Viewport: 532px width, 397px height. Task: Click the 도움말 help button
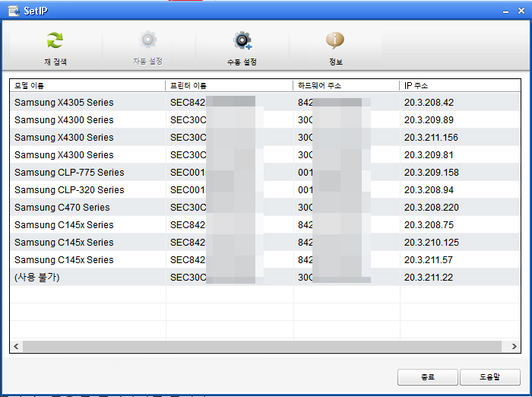point(490,377)
